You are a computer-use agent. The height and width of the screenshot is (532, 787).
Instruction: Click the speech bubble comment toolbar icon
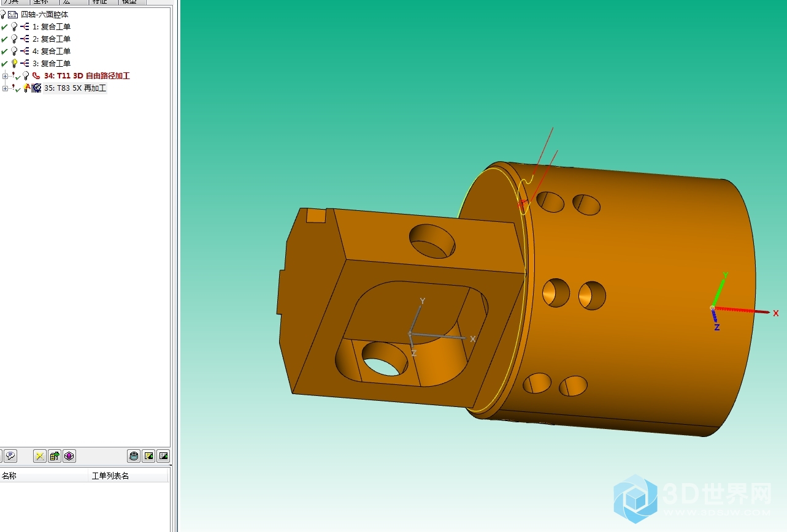tap(10, 456)
